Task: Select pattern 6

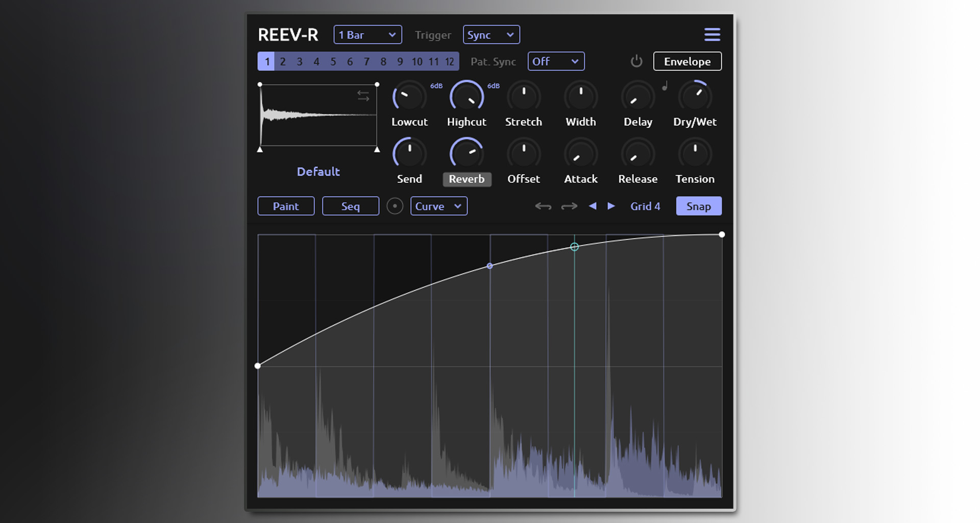Action: pyautogui.click(x=350, y=61)
